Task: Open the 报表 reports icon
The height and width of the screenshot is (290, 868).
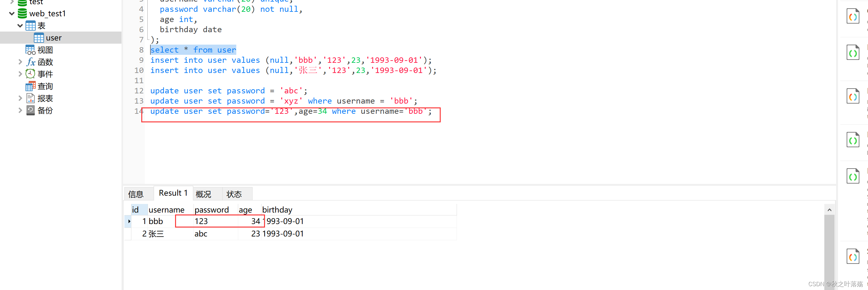Action: click(30, 98)
